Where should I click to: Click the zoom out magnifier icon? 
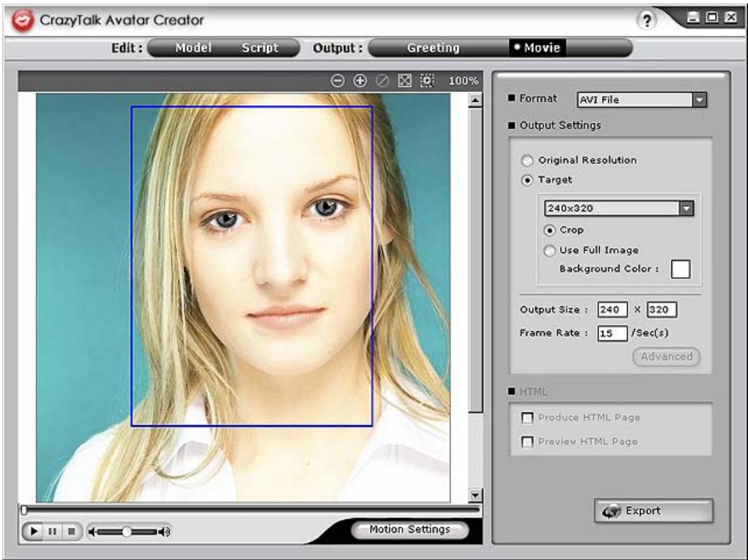point(337,81)
